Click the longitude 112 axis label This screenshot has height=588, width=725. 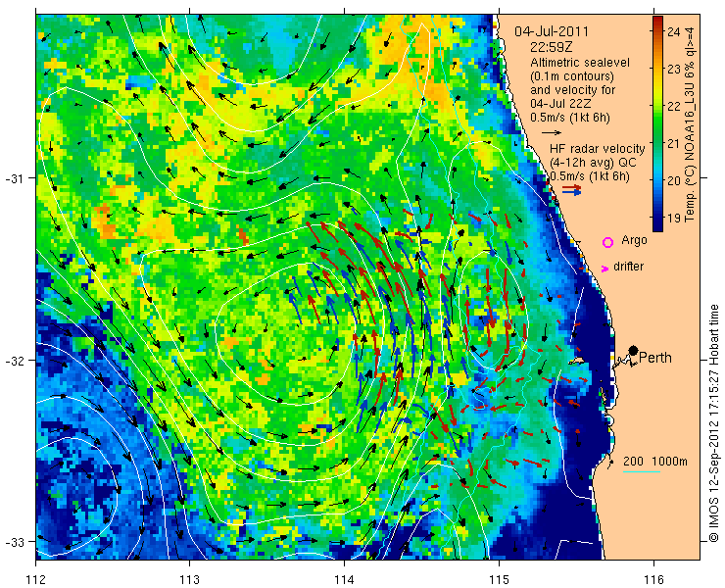click(x=36, y=579)
